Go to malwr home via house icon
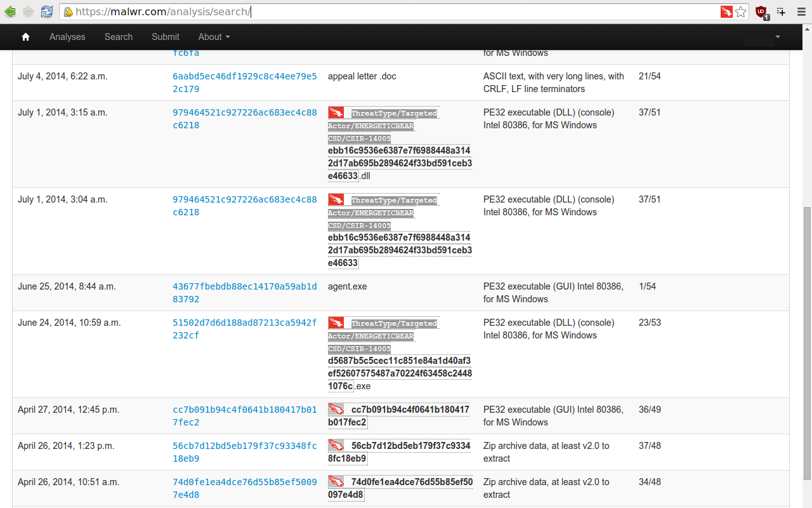 [x=26, y=37]
